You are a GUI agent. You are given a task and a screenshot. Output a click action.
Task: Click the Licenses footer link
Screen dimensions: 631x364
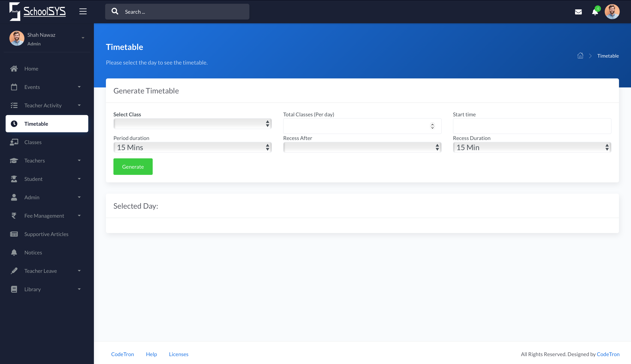coord(178,354)
